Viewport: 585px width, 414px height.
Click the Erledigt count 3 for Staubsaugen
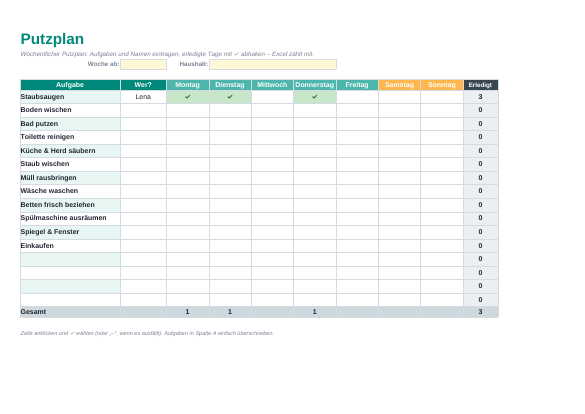pyautogui.click(x=481, y=97)
